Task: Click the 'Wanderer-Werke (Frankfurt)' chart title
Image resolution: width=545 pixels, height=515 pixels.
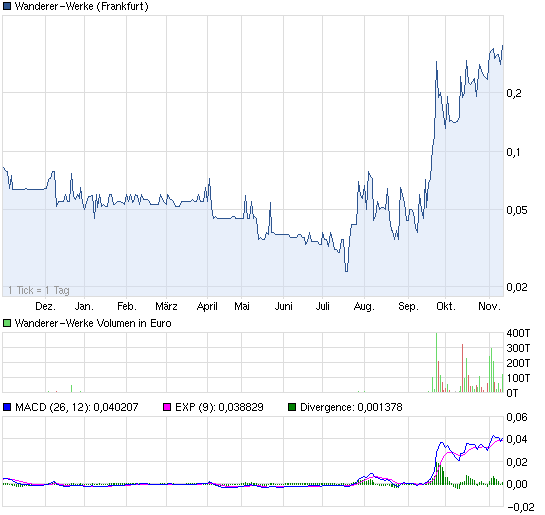Action: [82, 6]
